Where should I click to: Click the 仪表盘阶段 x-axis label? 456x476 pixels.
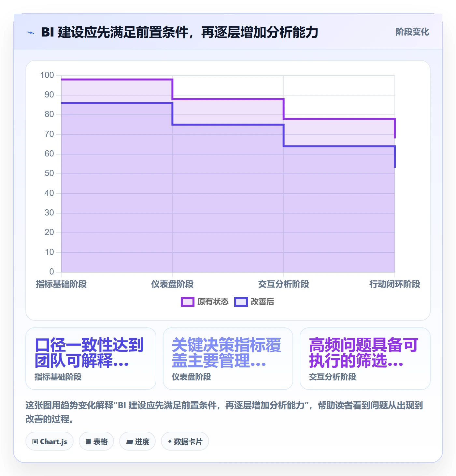pos(172,284)
